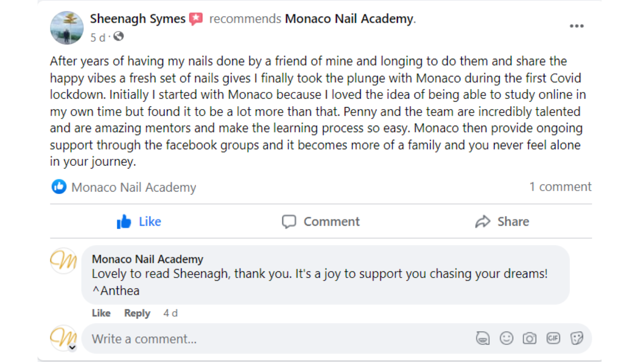Open the post options three-dot menu

tap(577, 26)
